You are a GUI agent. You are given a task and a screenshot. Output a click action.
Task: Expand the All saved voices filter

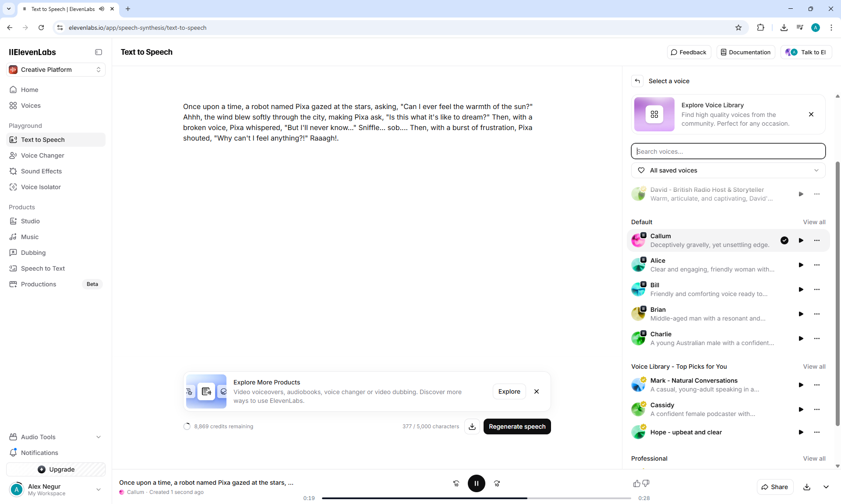[728, 170]
